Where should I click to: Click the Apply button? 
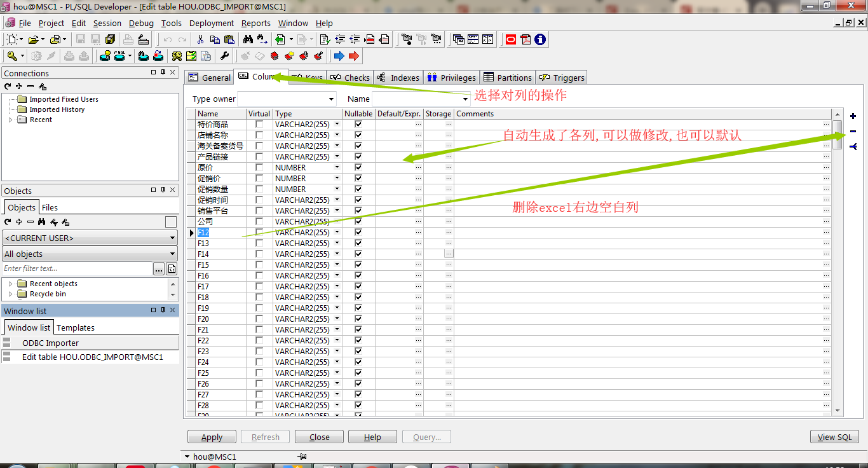pos(212,437)
